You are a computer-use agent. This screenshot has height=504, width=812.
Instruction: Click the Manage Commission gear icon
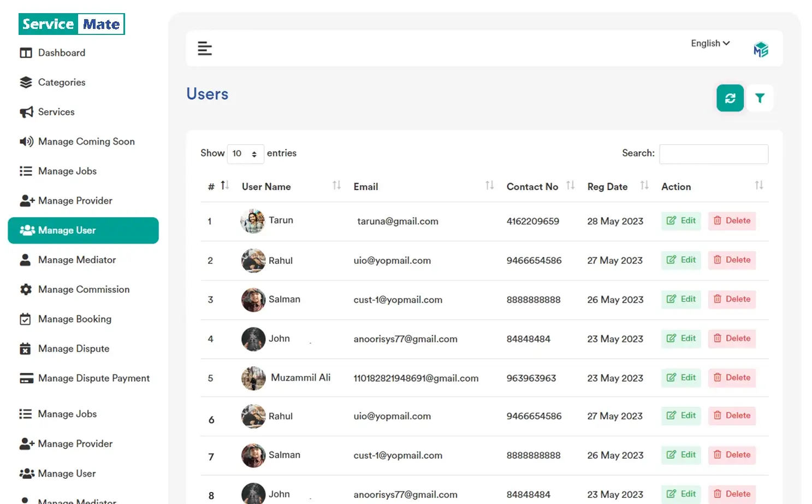coord(26,289)
